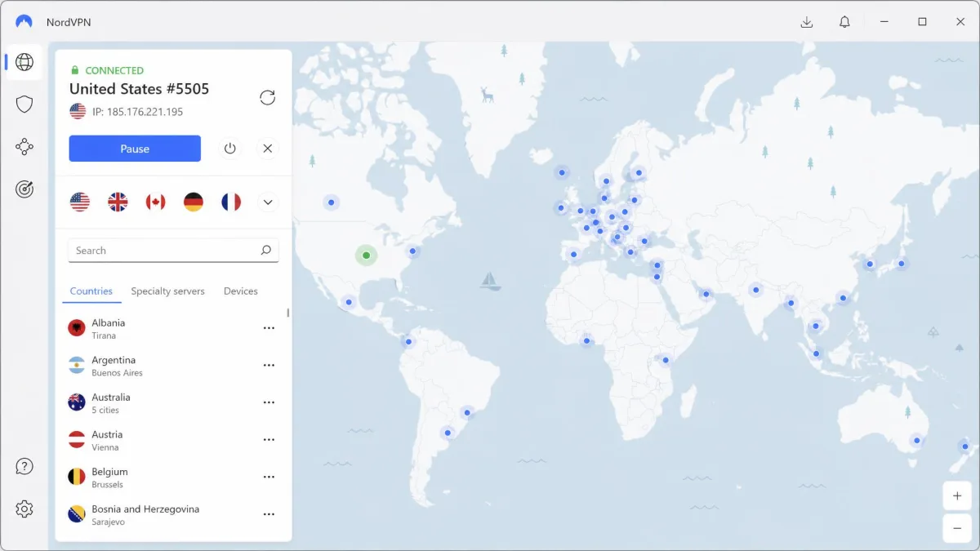Open the three-dot menu for Argentina
The width and height of the screenshot is (980, 551).
[269, 366]
